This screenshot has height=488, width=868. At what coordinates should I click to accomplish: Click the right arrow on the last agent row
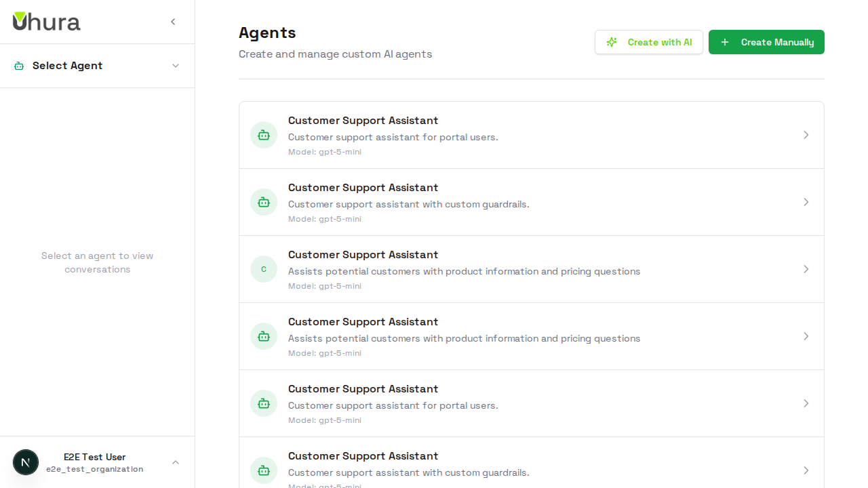pos(806,470)
